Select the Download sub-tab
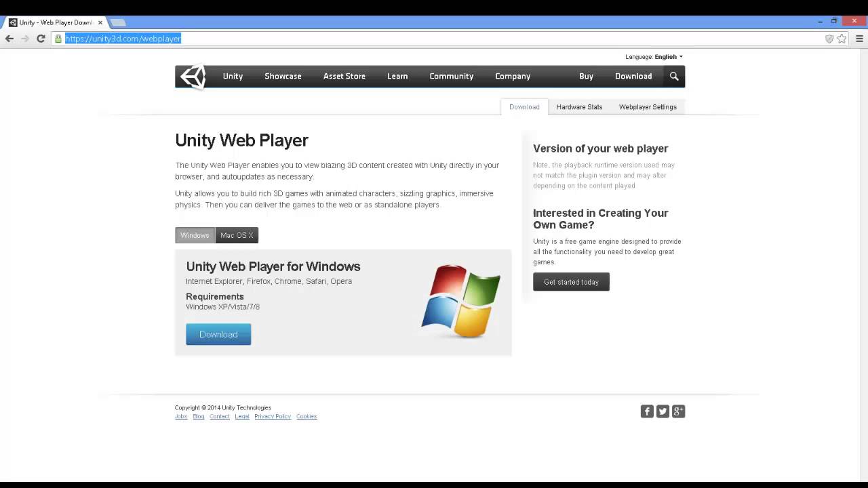Viewport: 868px width, 488px height. pos(524,107)
